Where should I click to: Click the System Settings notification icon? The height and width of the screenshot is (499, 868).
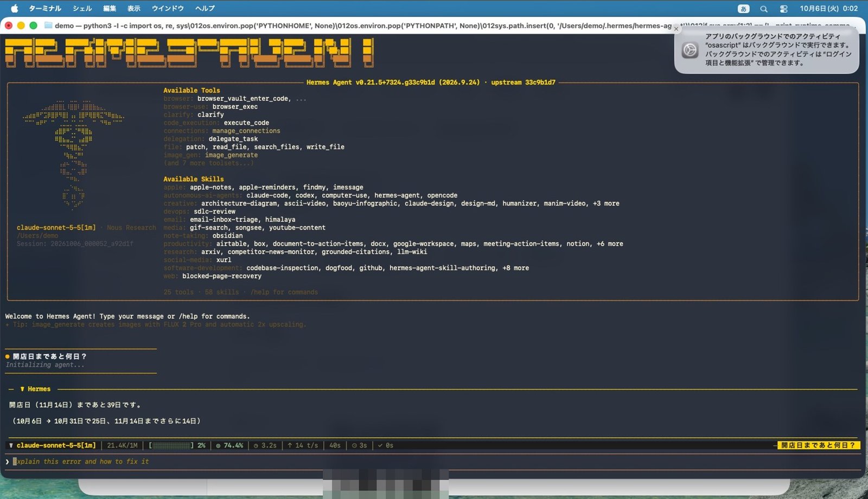(690, 50)
